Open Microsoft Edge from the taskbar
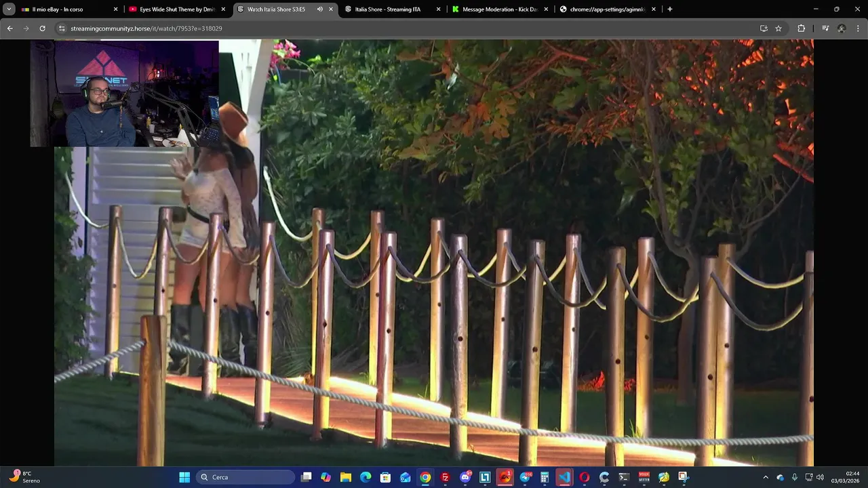The image size is (868, 488). pos(366,477)
